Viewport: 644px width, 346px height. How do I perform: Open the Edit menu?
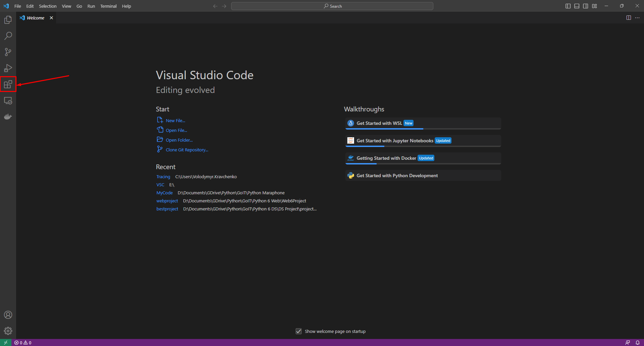(x=30, y=6)
